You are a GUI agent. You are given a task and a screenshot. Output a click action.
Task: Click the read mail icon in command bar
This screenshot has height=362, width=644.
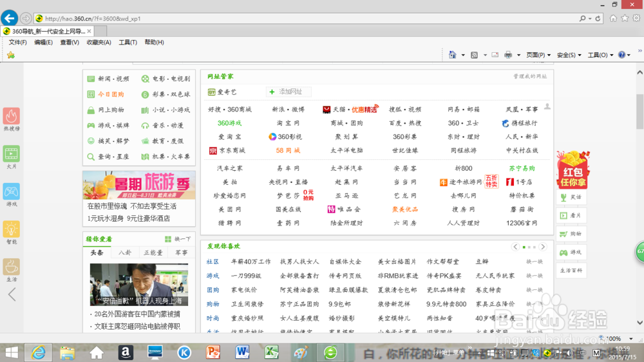pos(495,55)
